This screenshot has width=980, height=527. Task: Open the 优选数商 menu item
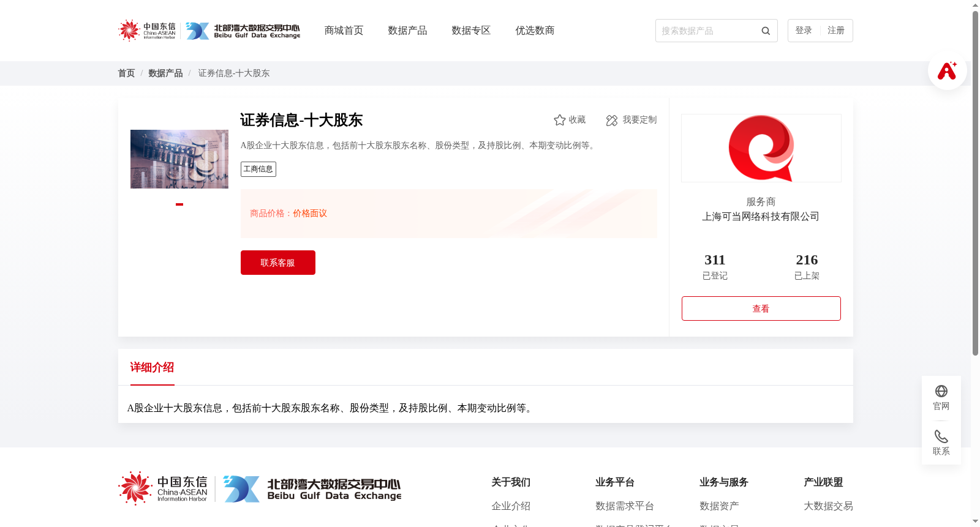click(535, 31)
